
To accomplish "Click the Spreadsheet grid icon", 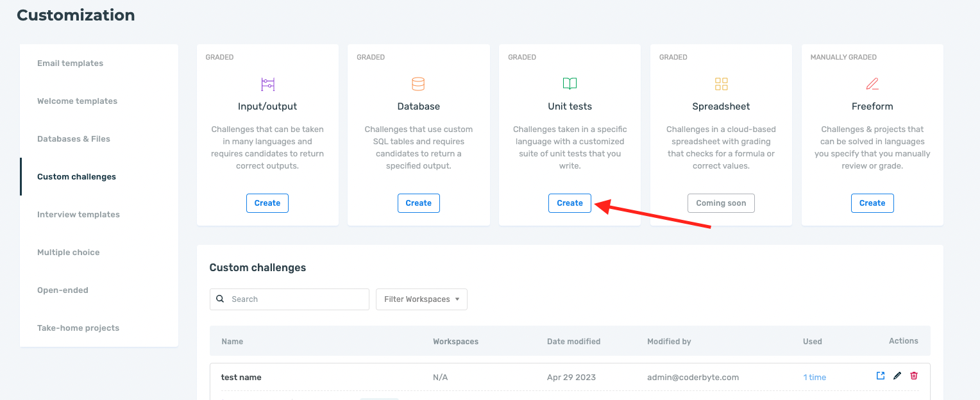I will pyautogui.click(x=721, y=84).
